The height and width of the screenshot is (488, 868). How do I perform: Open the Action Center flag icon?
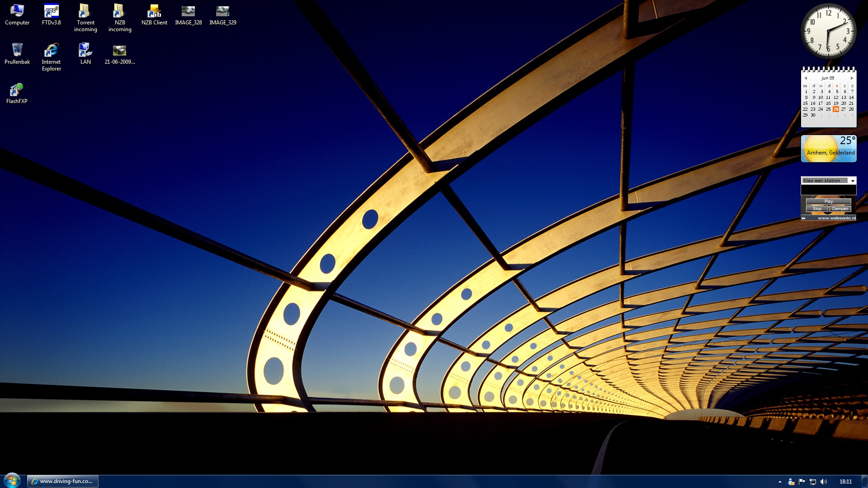(802, 482)
